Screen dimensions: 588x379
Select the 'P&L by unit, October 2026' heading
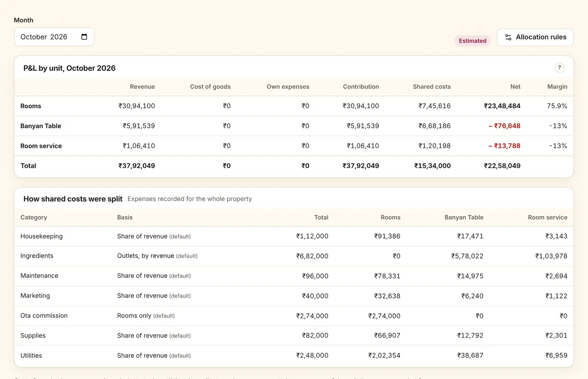pos(69,68)
